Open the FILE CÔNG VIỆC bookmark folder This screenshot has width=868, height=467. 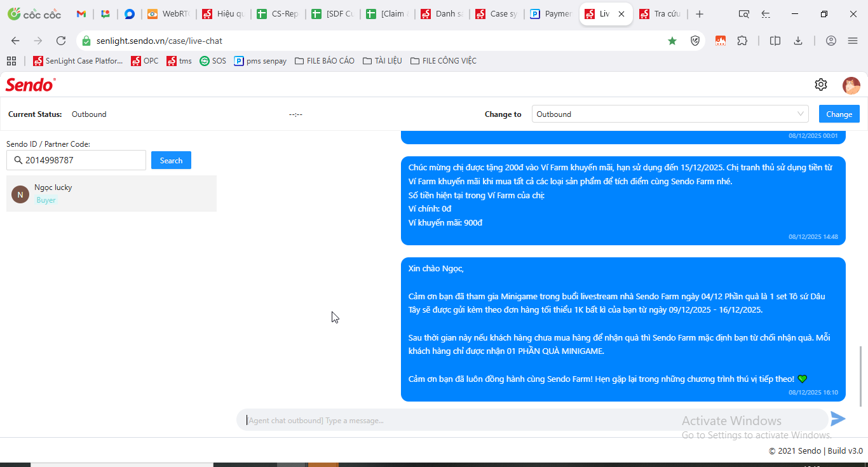pyautogui.click(x=443, y=61)
